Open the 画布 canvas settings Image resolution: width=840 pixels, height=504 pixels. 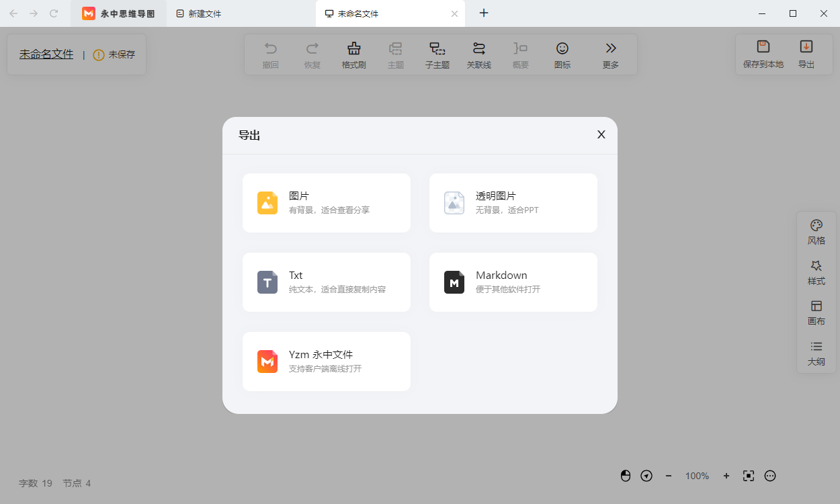pyautogui.click(x=816, y=312)
